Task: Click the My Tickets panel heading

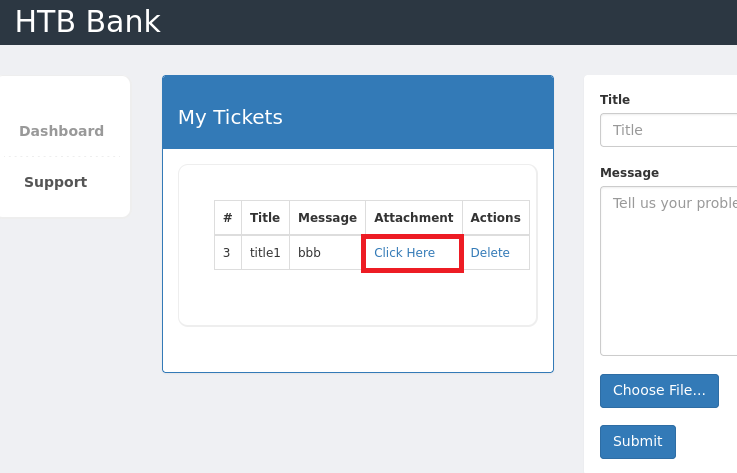Action: click(x=230, y=117)
